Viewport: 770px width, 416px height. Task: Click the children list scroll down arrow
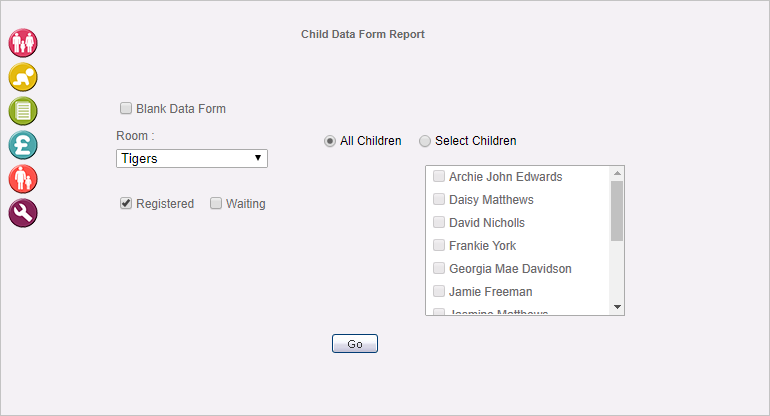[x=617, y=307]
